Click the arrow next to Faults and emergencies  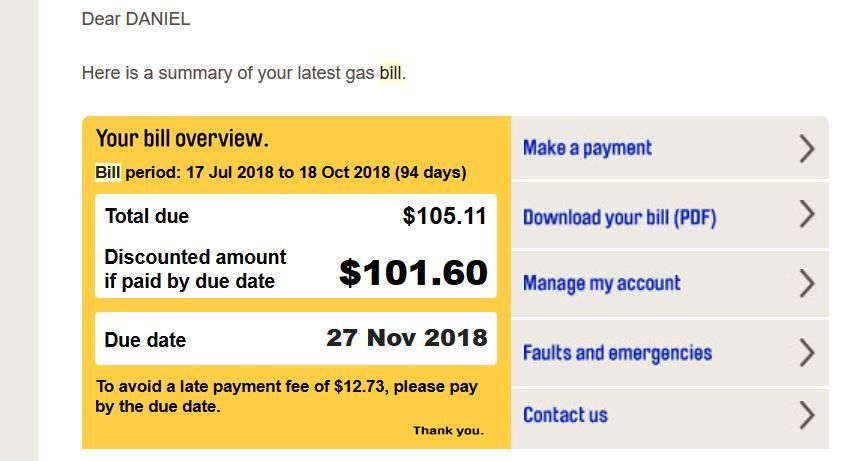807,353
